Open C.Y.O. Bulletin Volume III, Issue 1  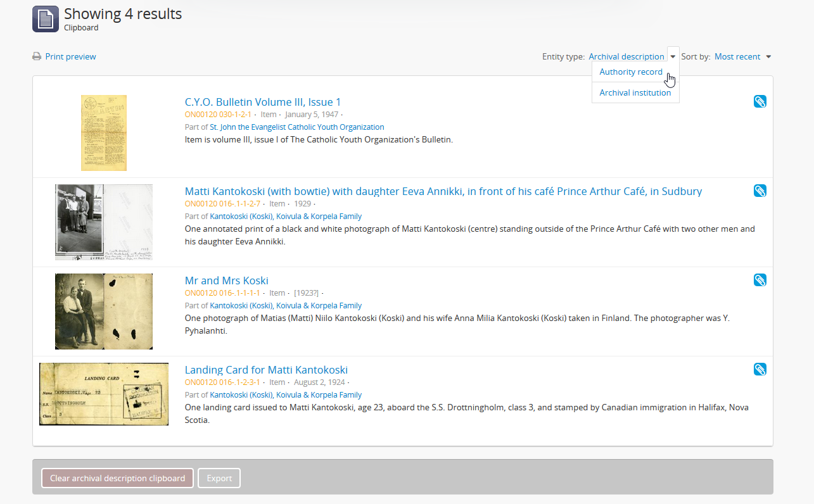(263, 102)
